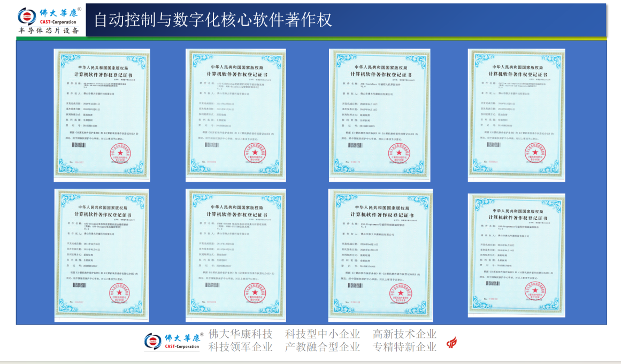This screenshot has height=364, width=621.
Task: Open the ASK-TouchFace certificate thumbnail
Action: coord(379,115)
